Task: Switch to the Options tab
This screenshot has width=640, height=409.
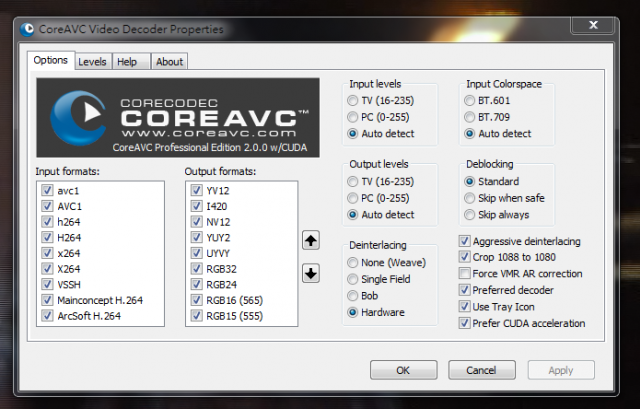Action: click(51, 60)
